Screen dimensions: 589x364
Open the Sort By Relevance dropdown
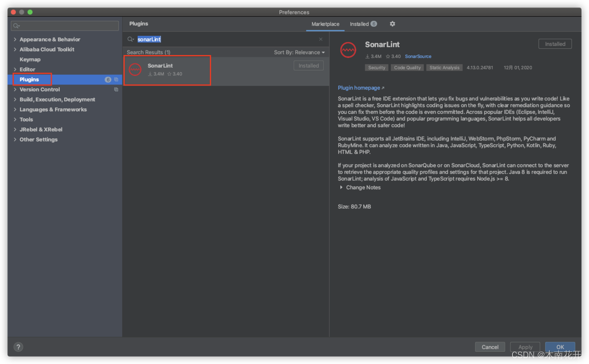pyautogui.click(x=299, y=52)
